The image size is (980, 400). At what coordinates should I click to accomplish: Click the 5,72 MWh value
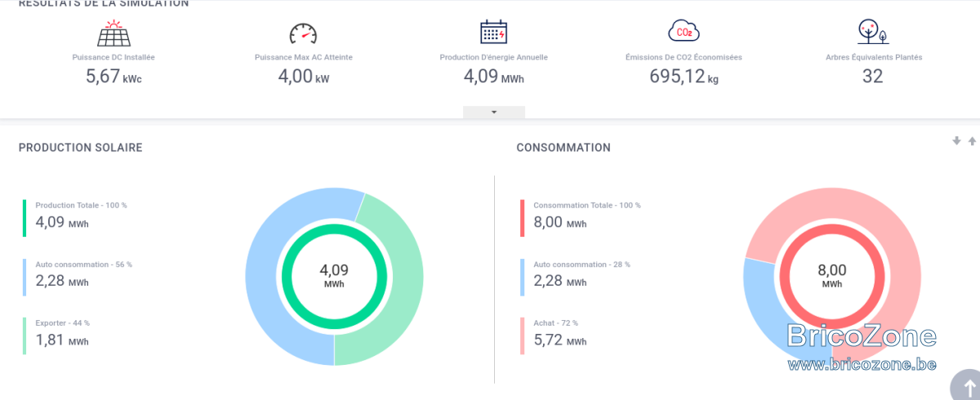(559, 340)
